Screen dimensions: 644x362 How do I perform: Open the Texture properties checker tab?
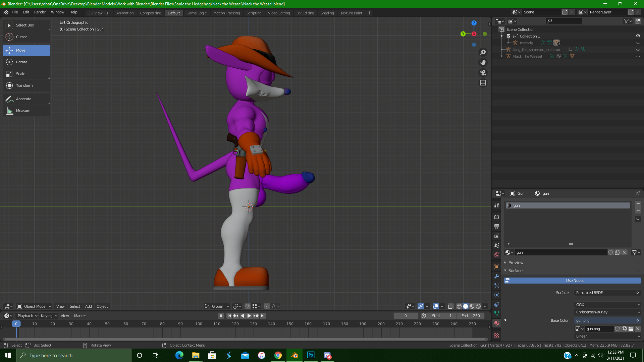click(x=497, y=335)
